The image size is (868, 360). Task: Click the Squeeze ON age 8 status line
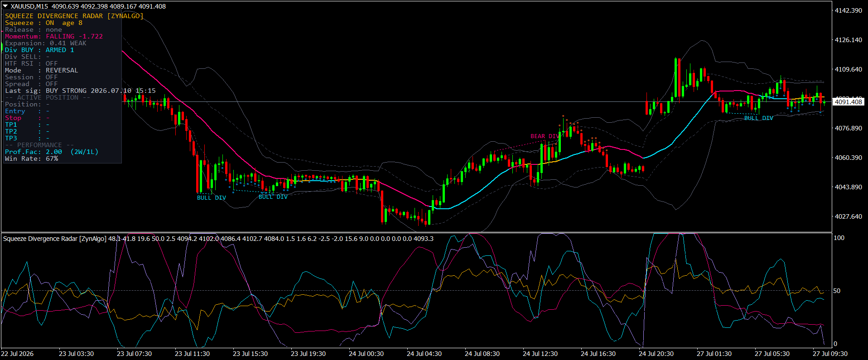[43, 23]
